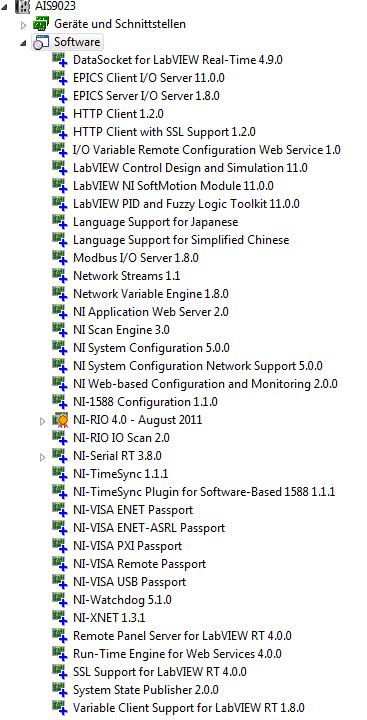Select the AIS9023 target label

coord(55,6)
